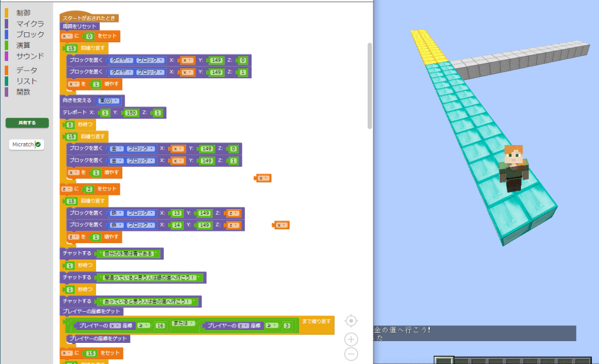The image size is (599, 364).
Task: Select the 周囲をリセット block
Action: [80, 26]
